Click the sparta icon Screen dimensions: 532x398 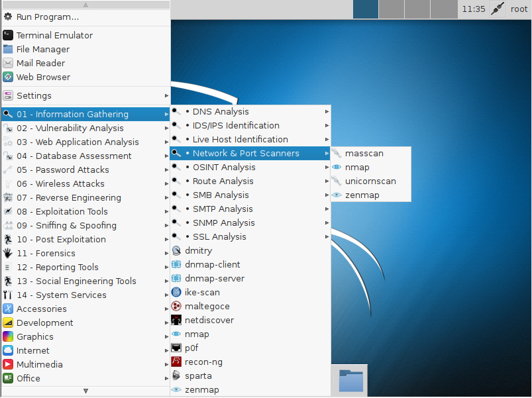tap(176, 375)
